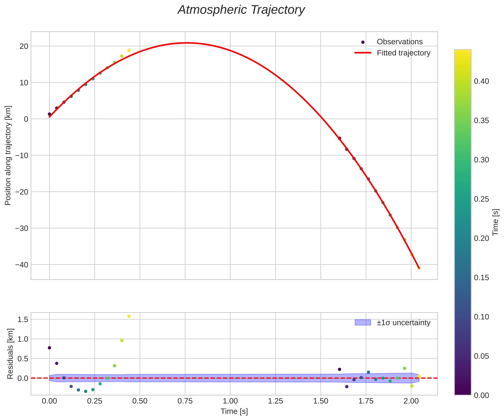Click the 'Residuals [km]' axis label

pyautogui.click(x=10, y=354)
